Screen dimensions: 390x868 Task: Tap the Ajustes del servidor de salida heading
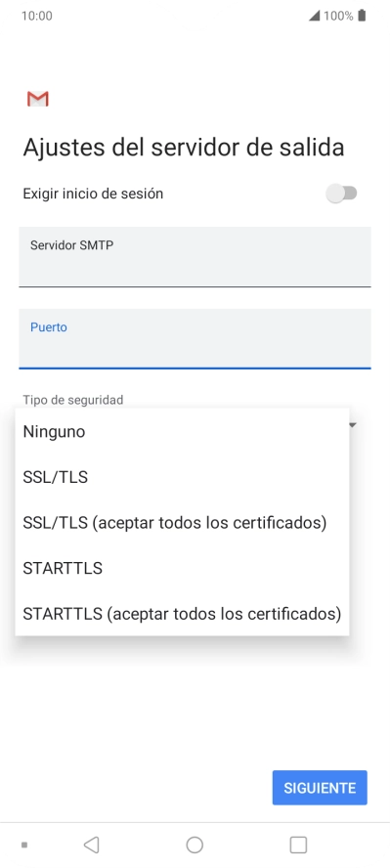pos(184,148)
